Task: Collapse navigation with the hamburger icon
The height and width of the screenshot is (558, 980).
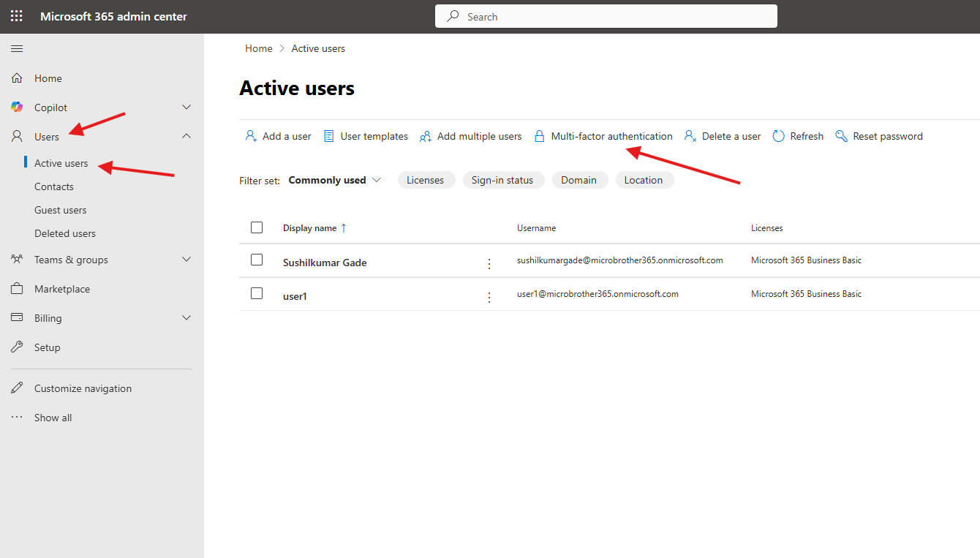Action: 17,49
